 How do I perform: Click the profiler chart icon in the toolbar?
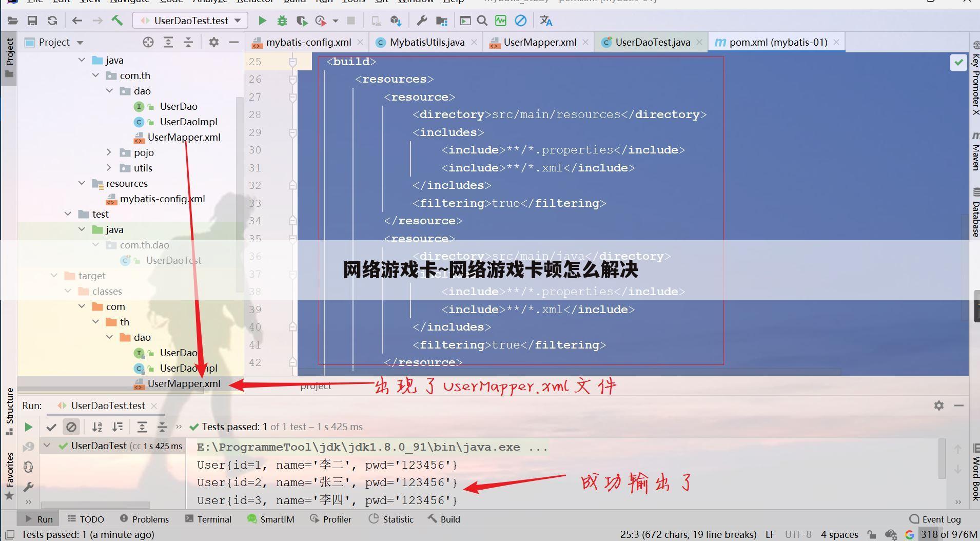tap(501, 21)
